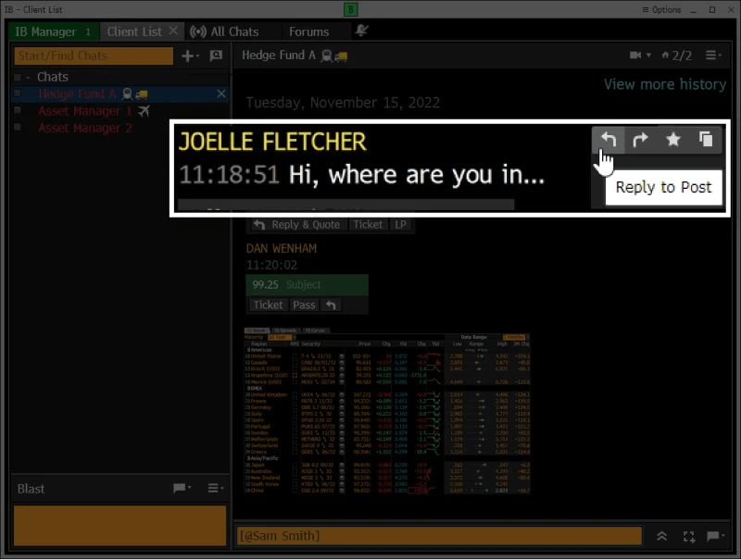Check the Hedge Fund A chat checkbox

16,93
